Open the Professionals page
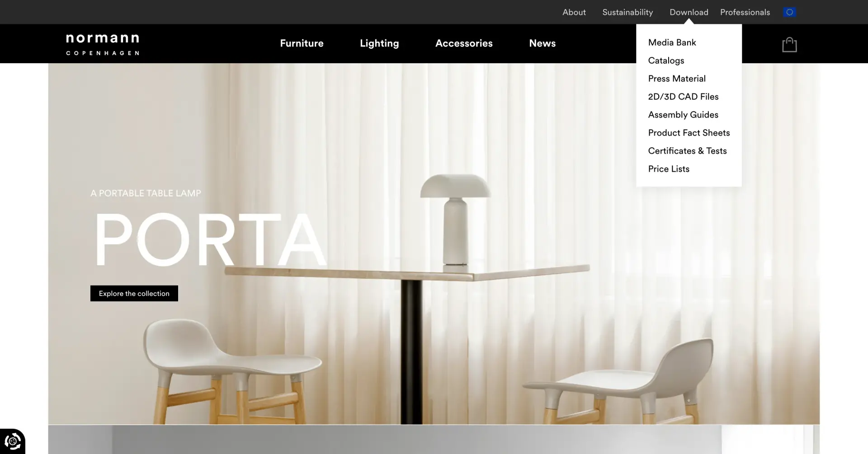 tap(745, 12)
